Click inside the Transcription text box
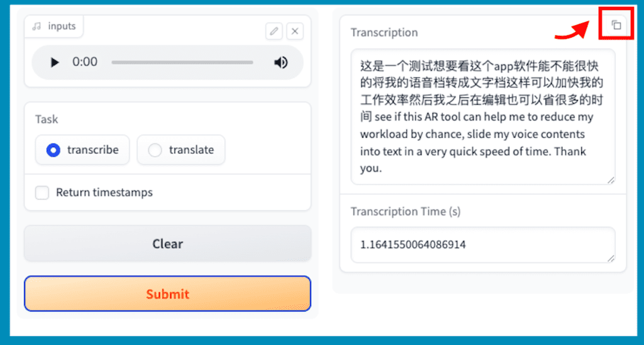 pos(482,116)
